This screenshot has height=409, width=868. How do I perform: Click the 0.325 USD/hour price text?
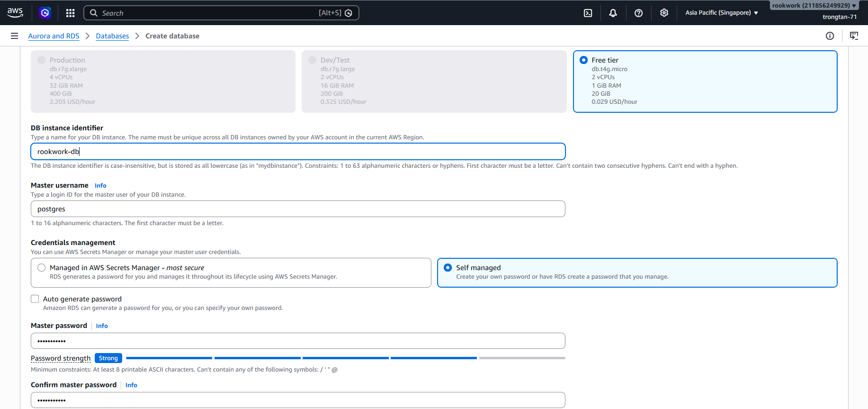click(x=343, y=102)
